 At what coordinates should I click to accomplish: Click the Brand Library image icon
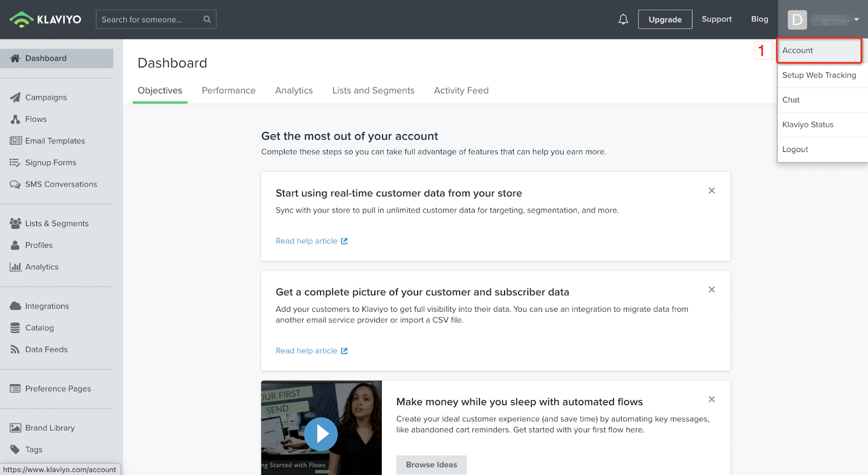click(x=15, y=428)
